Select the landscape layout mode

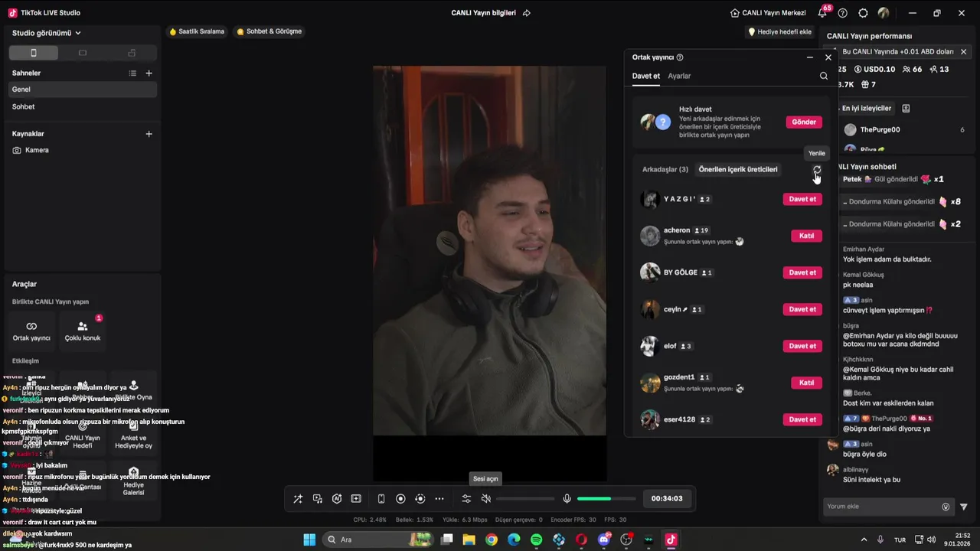click(x=83, y=53)
